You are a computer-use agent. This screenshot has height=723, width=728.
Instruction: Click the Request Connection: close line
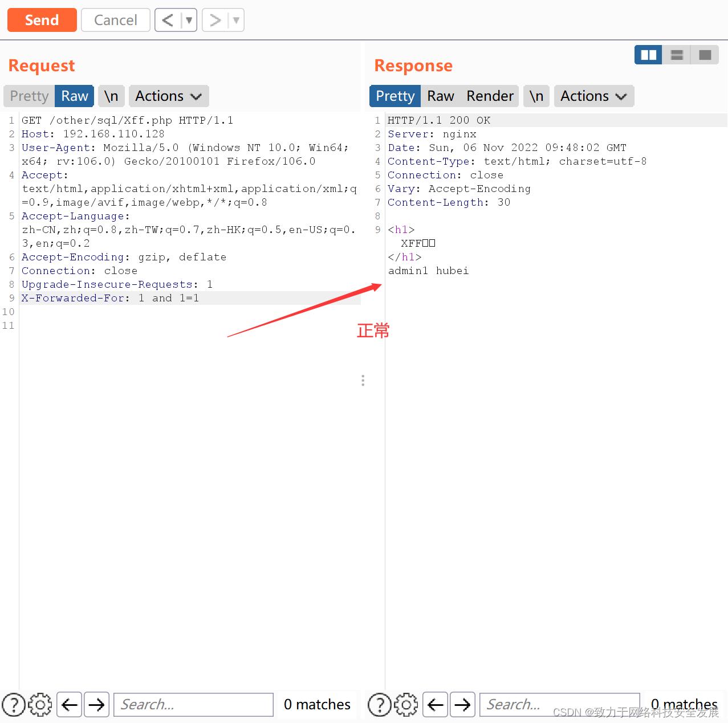point(79,271)
